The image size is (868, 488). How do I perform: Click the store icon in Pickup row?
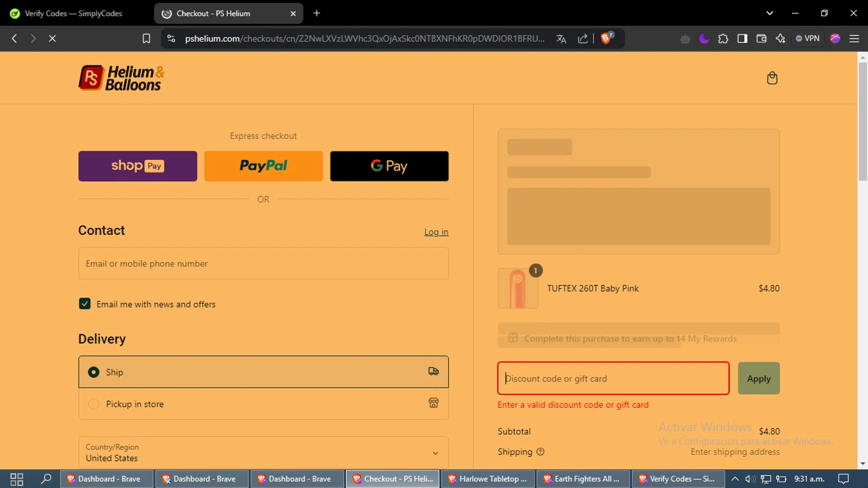(433, 403)
